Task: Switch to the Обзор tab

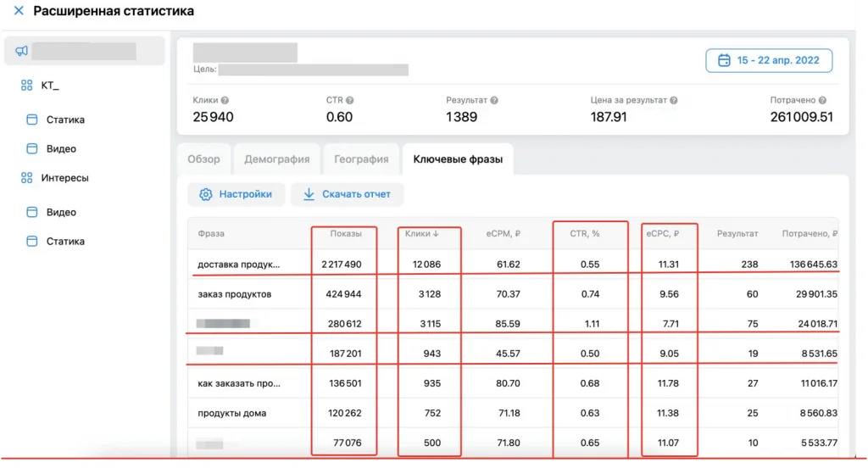Action: (203, 159)
